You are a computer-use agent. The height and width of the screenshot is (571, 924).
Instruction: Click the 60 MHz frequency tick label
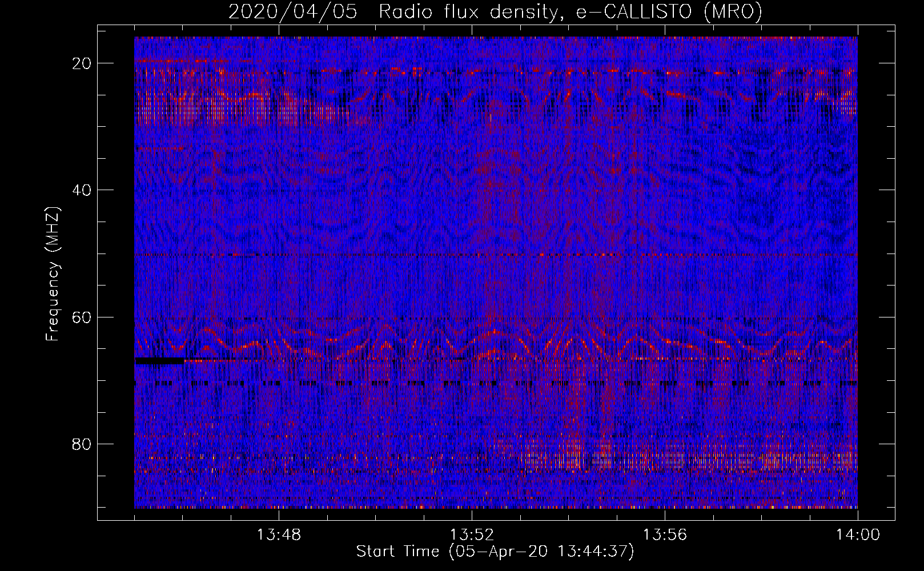(82, 317)
